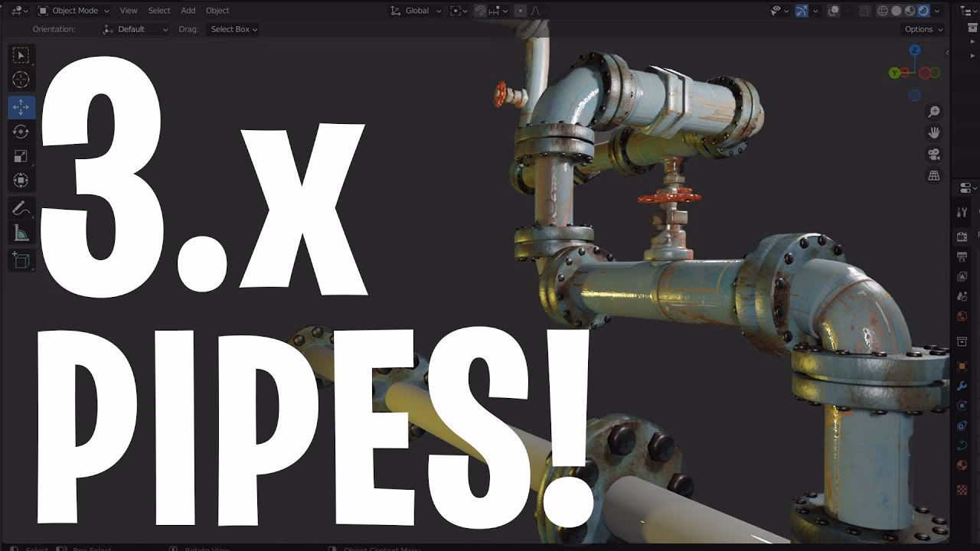Open the Modifiers wrench tab
The width and height of the screenshot is (980, 551).
click(x=962, y=386)
